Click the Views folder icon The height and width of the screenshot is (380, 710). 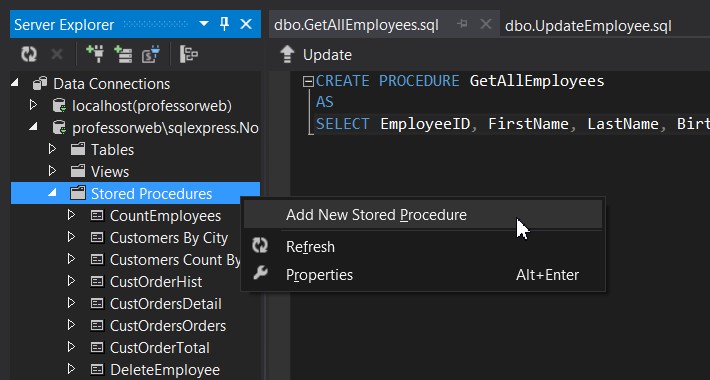pyautogui.click(x=78, y=171)
